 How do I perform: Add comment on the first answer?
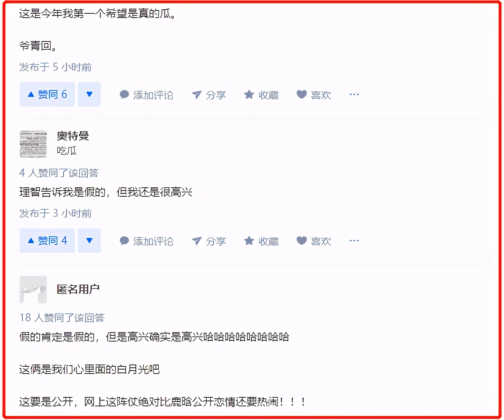(146, 95)
